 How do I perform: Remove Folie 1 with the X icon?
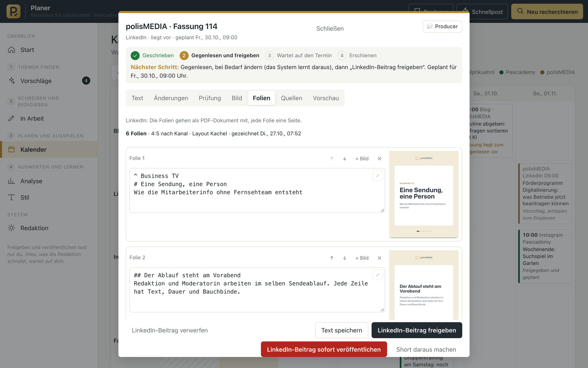pyautogui.click(x=379, y=159)
